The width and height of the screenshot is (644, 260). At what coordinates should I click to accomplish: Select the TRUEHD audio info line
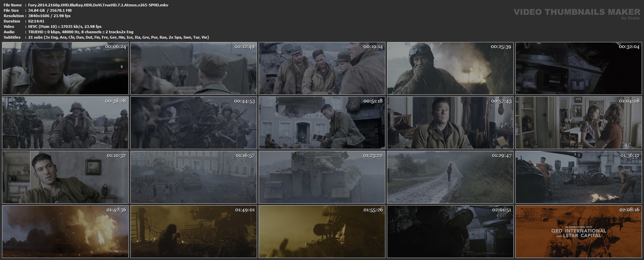point(81,32)
